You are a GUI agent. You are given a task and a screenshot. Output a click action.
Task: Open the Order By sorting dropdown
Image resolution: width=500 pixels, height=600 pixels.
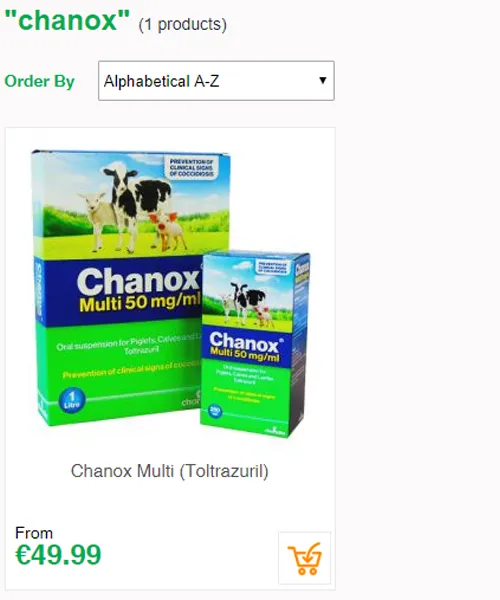(216, 81)
